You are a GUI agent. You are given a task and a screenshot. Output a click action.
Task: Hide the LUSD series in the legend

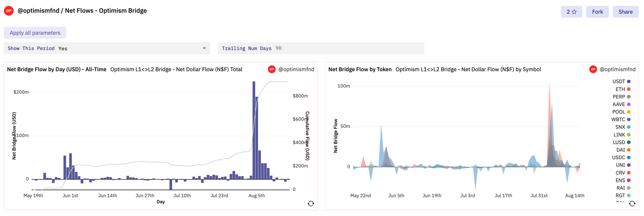coord(622,142)
